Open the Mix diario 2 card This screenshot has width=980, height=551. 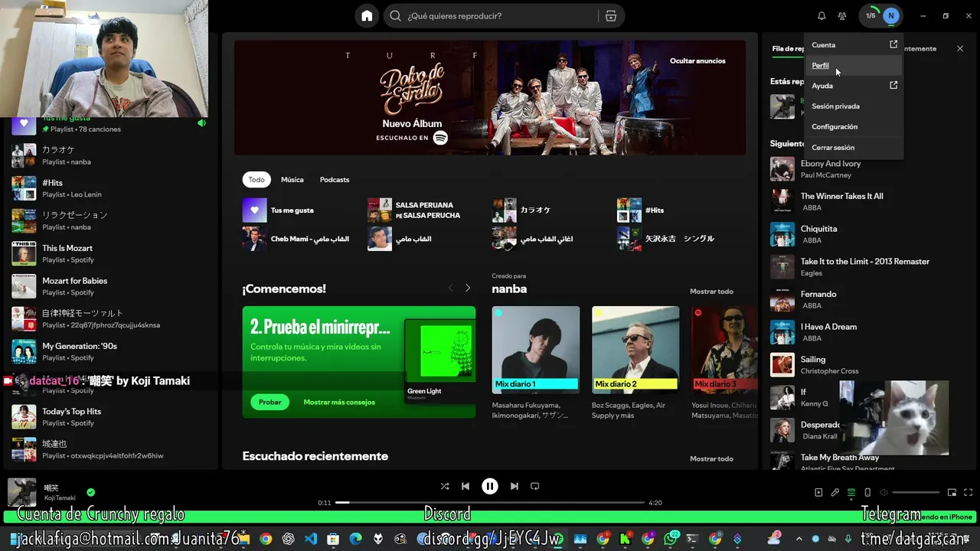[x=635, y=364]
